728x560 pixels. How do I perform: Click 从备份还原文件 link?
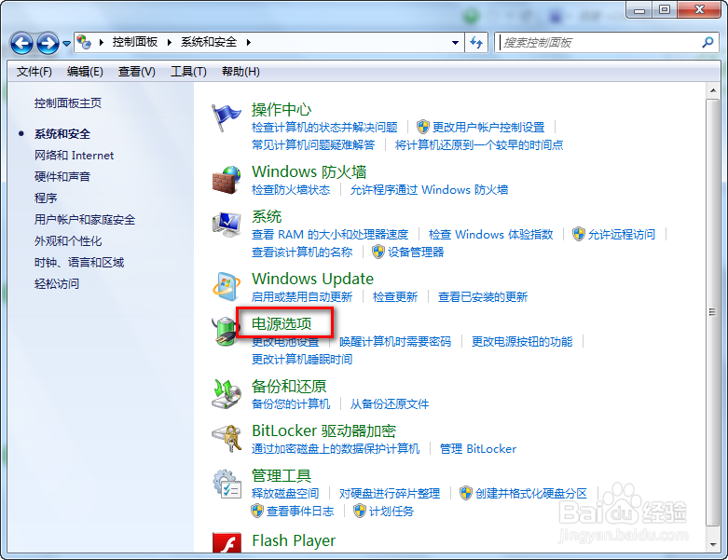390,404
